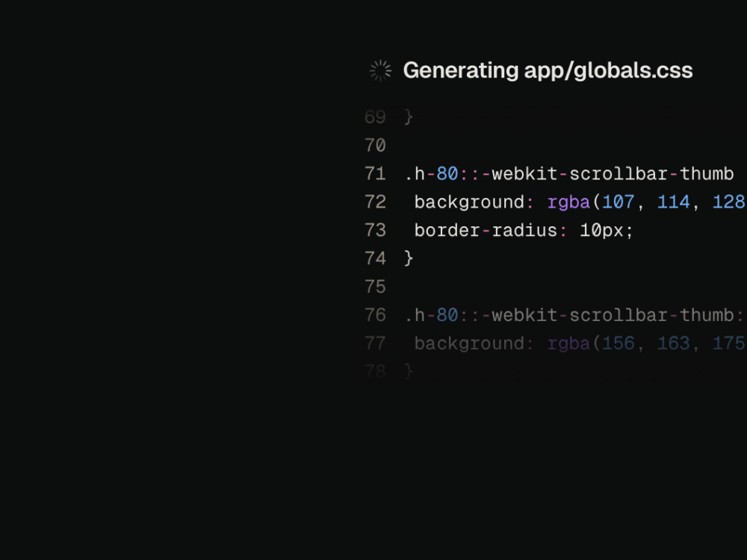Click the background rgba(107, 114 code line
The image size is (747, 560).
[x=580, y=202]
